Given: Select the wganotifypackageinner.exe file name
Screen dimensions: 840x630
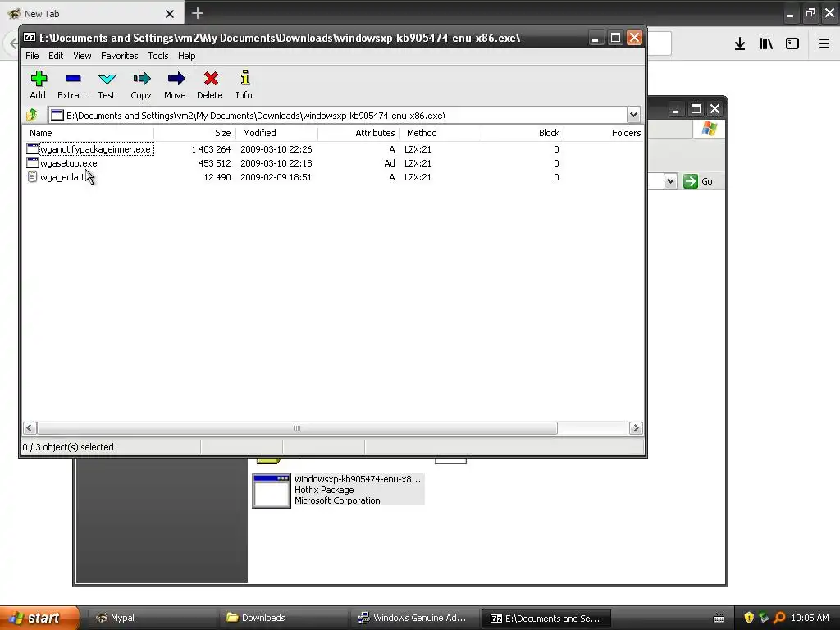Looking at the screenshot, I should click(x=97, y=149).
